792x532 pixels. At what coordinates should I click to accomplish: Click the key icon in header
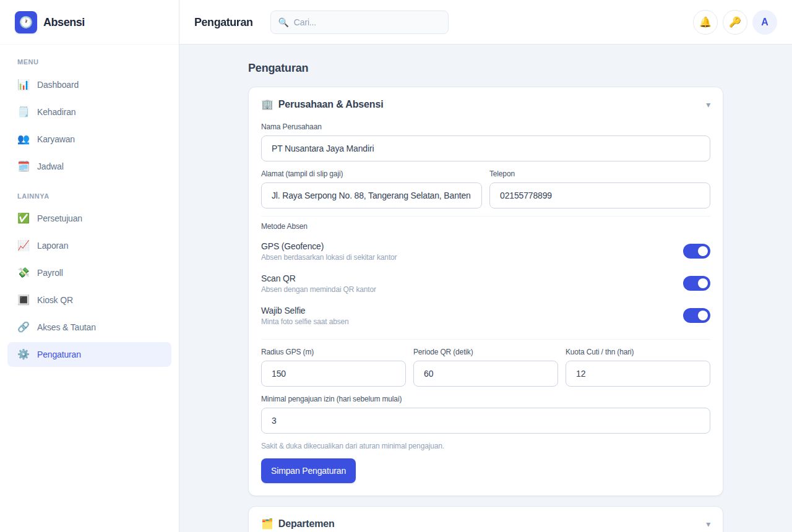735,22
